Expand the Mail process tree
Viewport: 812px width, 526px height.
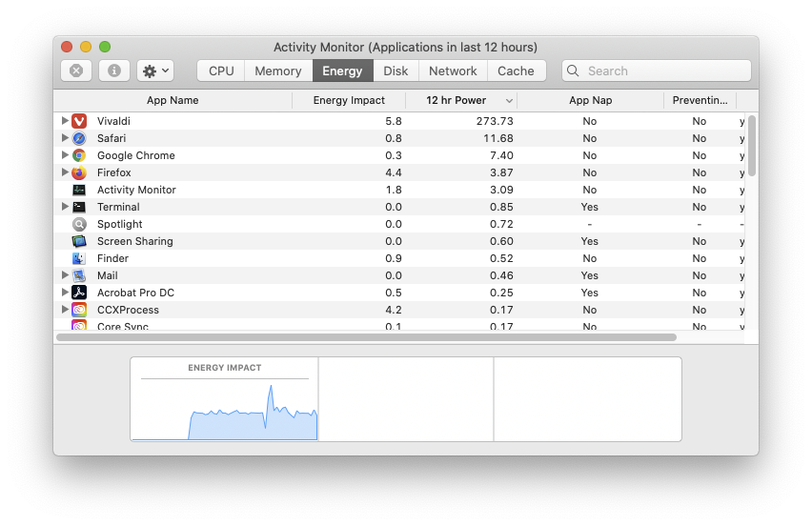click(65, 275)
